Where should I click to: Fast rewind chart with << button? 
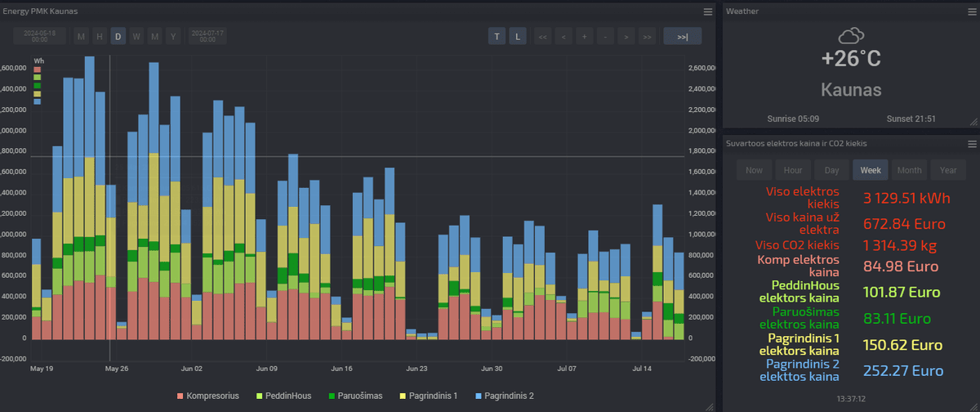(542, 36)
